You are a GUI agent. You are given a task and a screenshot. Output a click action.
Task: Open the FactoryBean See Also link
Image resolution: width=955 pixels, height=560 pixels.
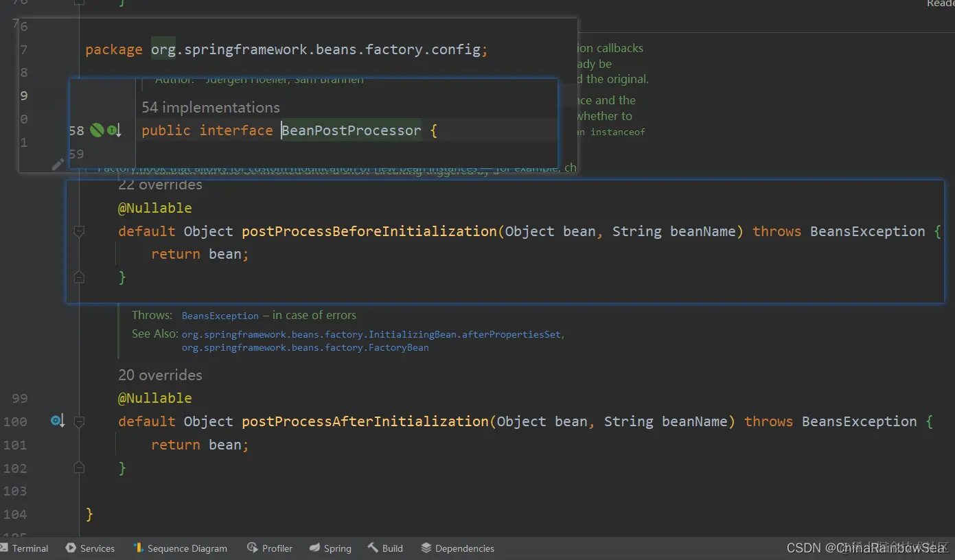click(x=305, y=348)
